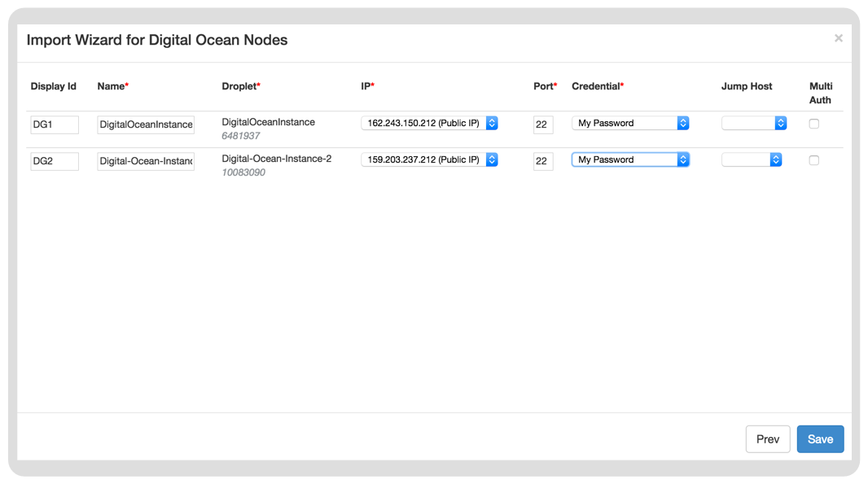This screenshot has width=868, height=484.
Task: Click droplet ID 10083090 text
Action: point(243,172)
